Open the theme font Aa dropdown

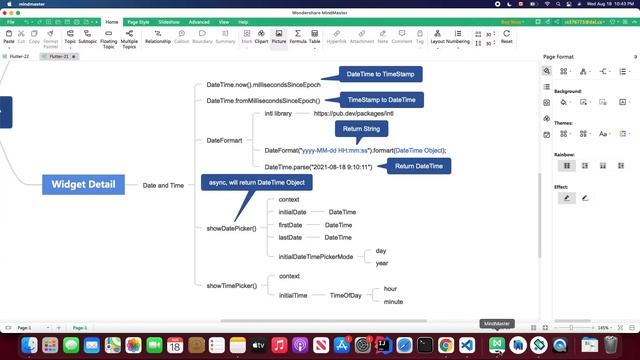click(x=604, y=134)
